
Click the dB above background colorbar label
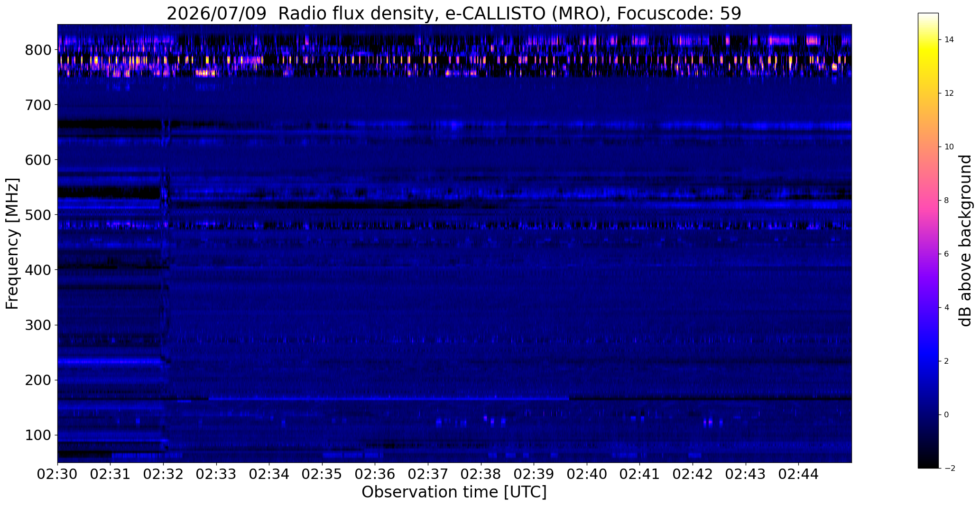point(966,240)
